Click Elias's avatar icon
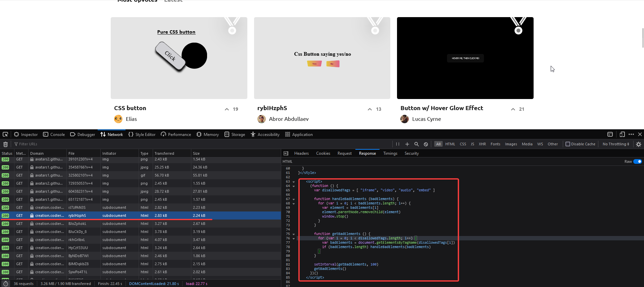Viewport: 644px width, 287px height. [x=118, y=119]
